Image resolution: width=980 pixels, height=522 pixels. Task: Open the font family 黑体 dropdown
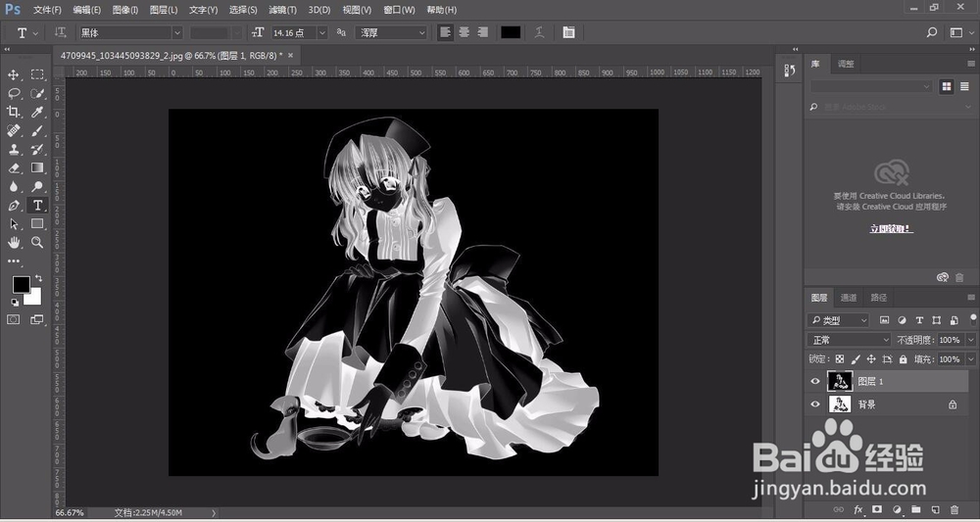tap(176, 32)
